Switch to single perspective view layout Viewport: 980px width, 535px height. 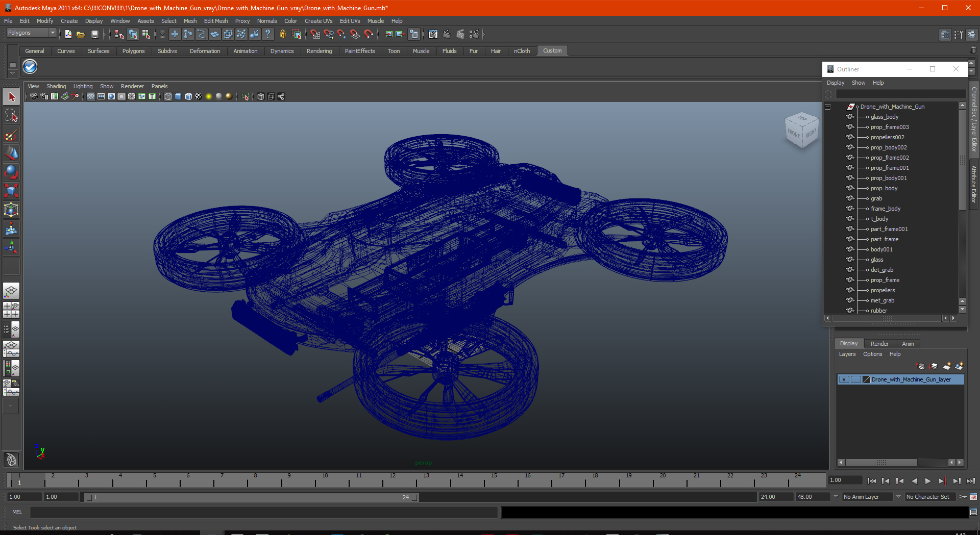(11, 291)
